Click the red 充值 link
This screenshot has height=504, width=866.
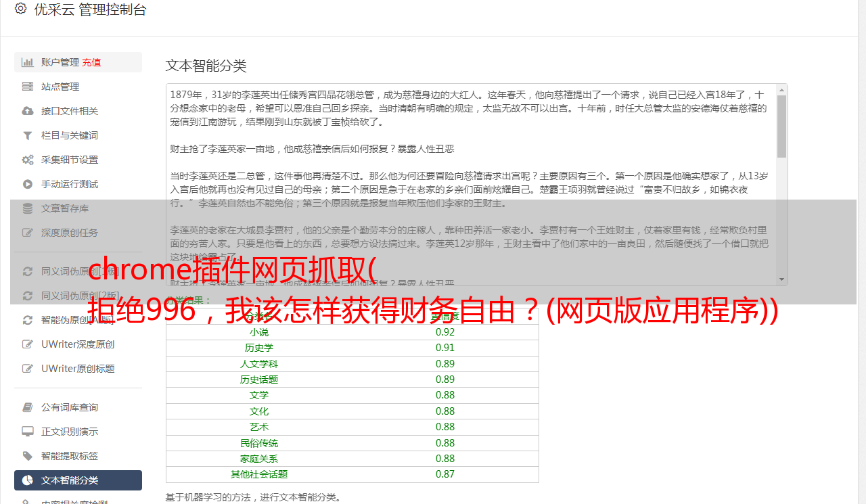pos(92,62)
